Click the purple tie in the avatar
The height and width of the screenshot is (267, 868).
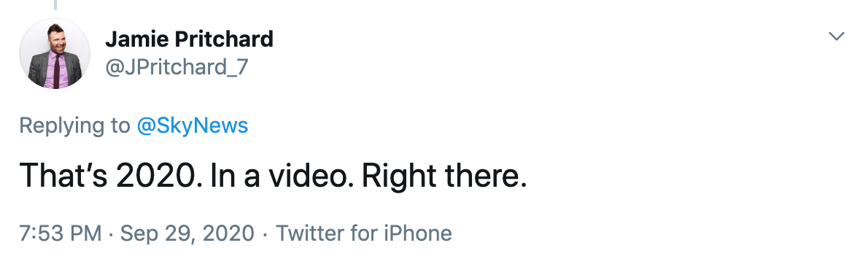point(56,71)
